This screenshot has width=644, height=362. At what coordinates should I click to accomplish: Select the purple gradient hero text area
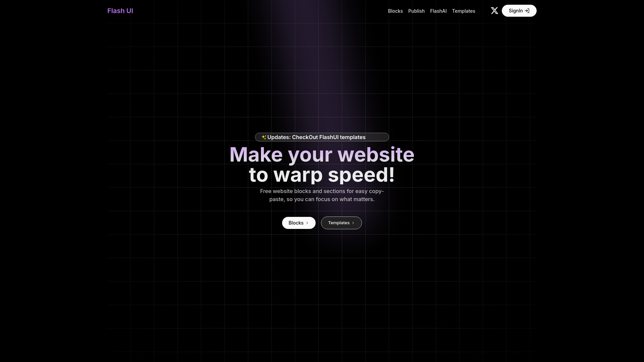322,164
